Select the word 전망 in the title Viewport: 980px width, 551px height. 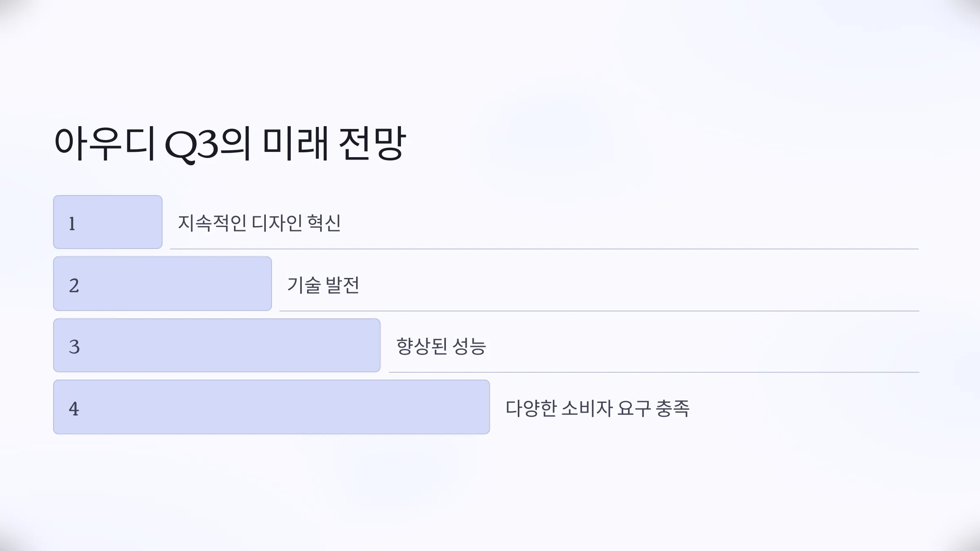372,143
